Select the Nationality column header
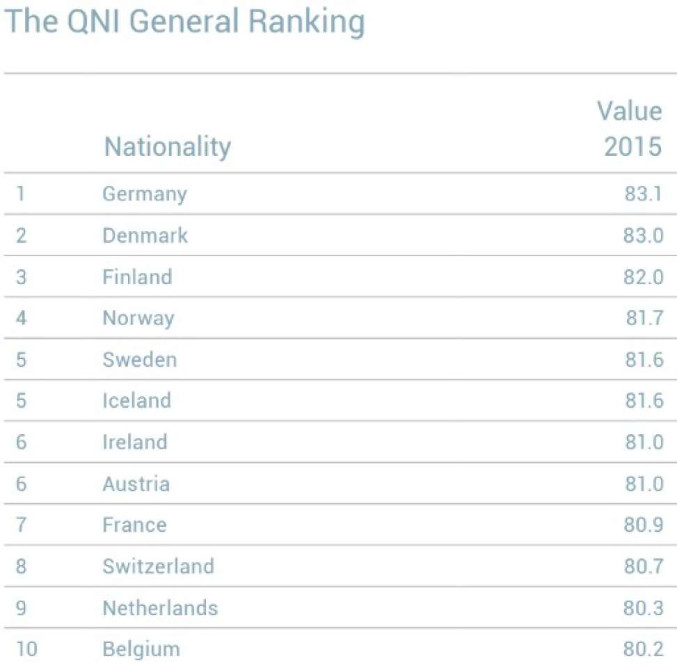The image size is (677, 668). (168, 147)
